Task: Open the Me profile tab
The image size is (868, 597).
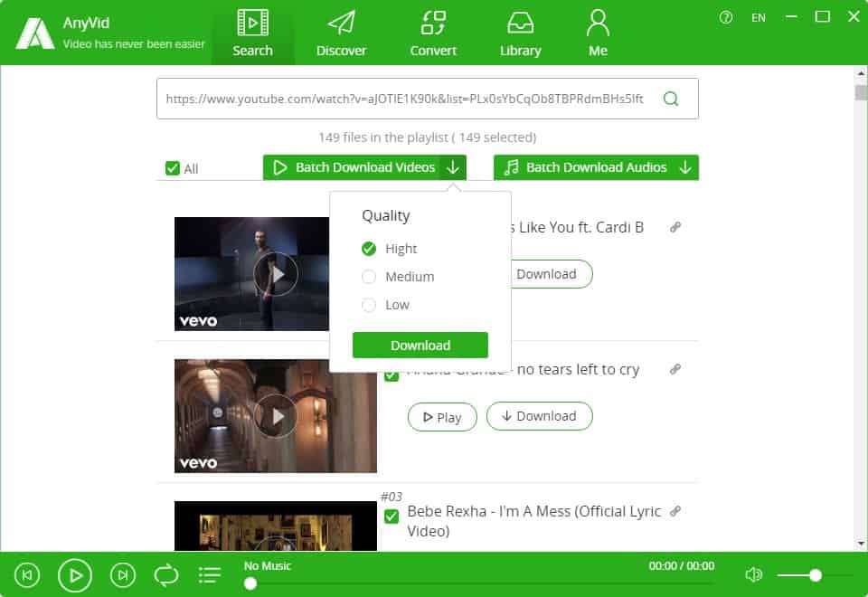Action: [x=598, y=33]
